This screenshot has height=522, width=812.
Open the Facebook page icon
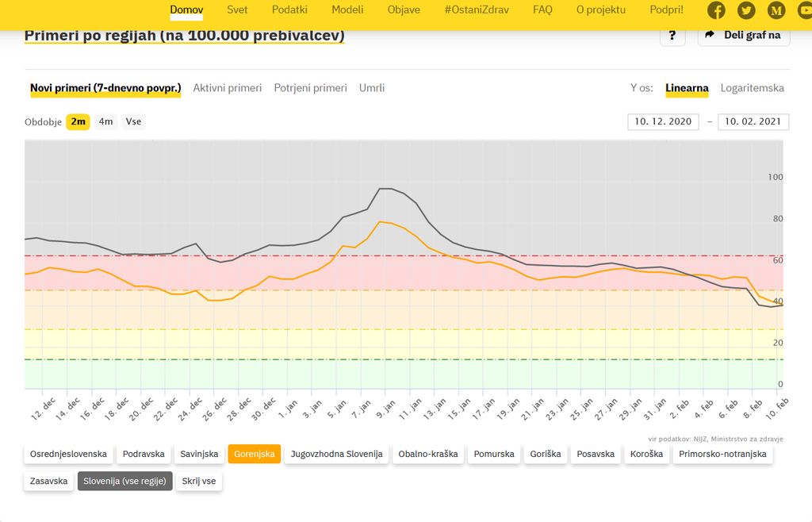pyautogui.click(x=716, y=10)
